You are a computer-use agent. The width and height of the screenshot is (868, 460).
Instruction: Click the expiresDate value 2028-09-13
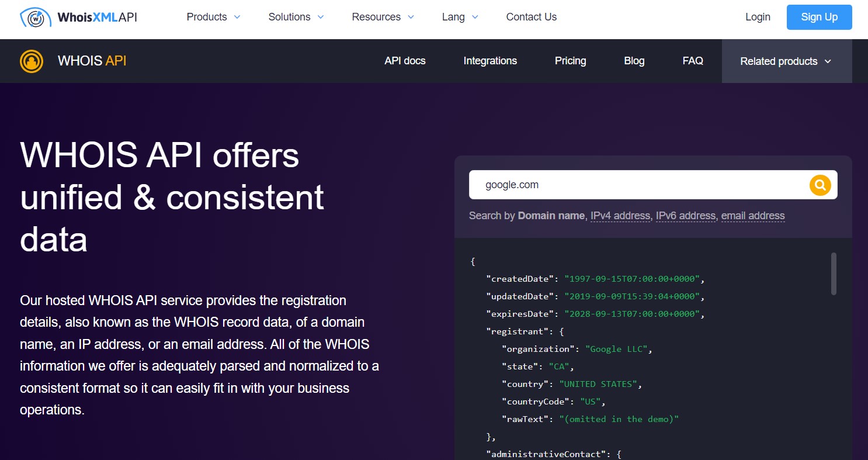click(633, 314)
